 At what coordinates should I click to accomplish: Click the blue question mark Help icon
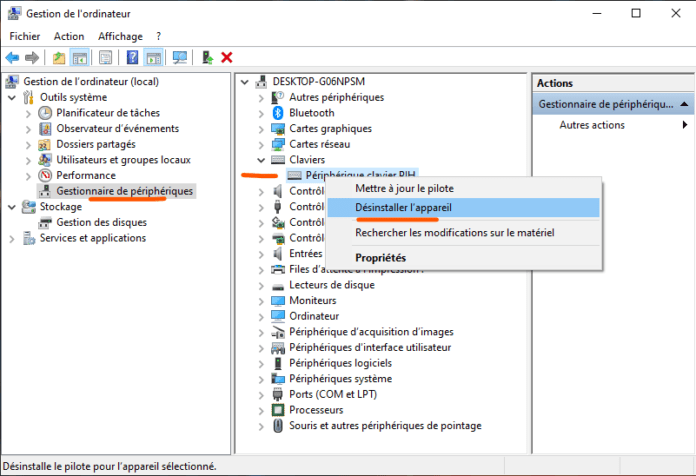(x=132, y=58)
